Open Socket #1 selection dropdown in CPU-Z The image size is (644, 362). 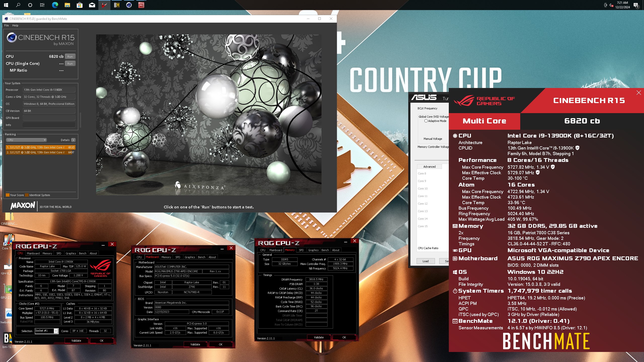click(x=47, y=331)
